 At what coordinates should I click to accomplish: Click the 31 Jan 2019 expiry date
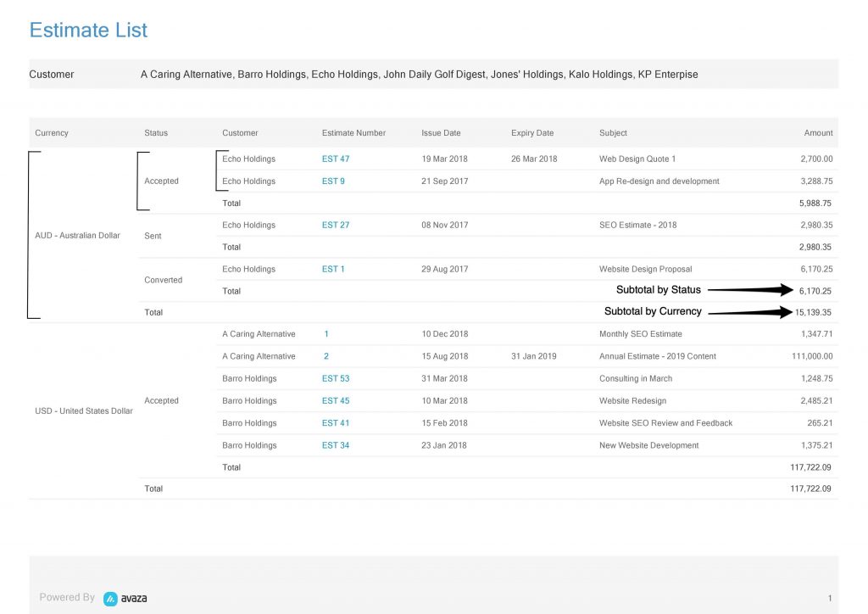pyautogui.click(x=534, y=356)
